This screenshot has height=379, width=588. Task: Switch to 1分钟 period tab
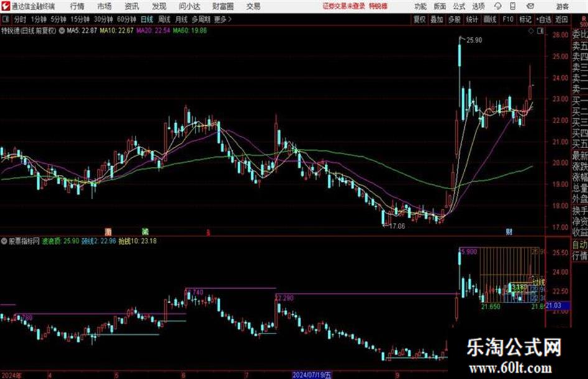coord(38,19)
